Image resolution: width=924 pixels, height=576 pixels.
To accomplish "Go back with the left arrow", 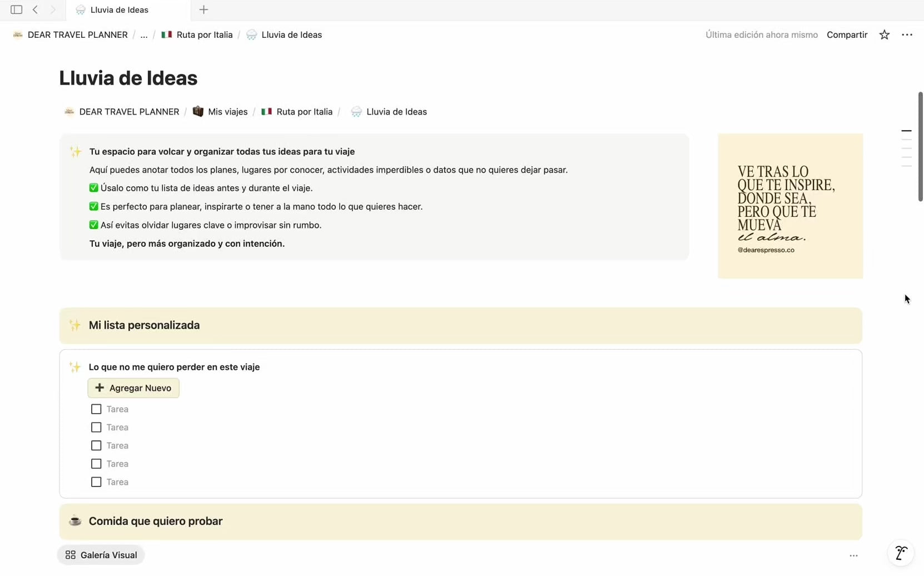I will 35,9.
